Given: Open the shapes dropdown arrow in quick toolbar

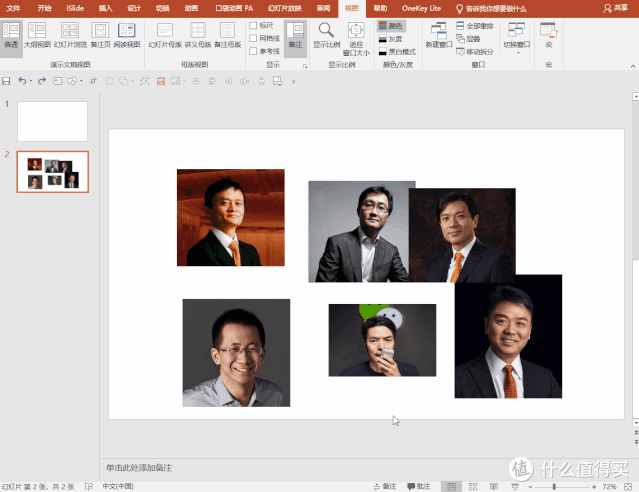Looking at the screenshot, I should pyautogui.click(x=81, y=81).
